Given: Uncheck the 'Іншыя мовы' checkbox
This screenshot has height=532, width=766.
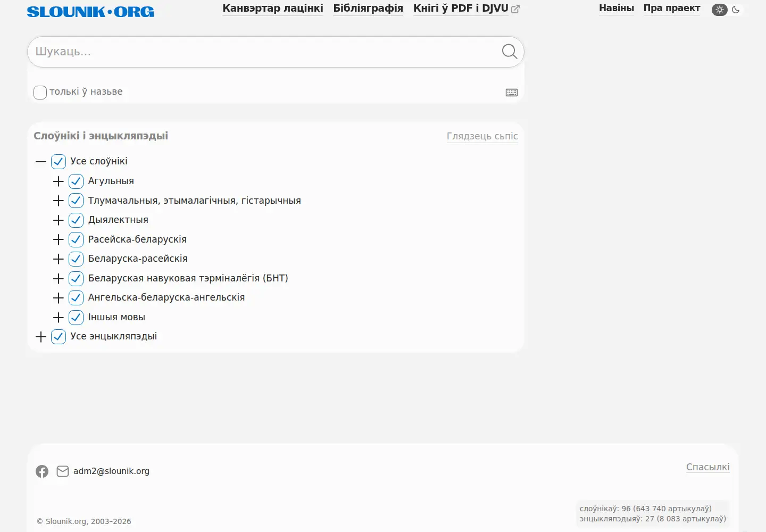Looking at the screenshot, I should (x=76, y=318).
